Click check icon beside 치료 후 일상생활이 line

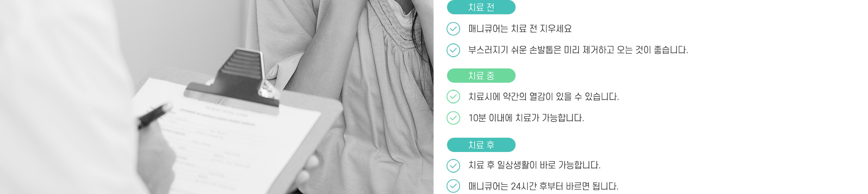453,165
